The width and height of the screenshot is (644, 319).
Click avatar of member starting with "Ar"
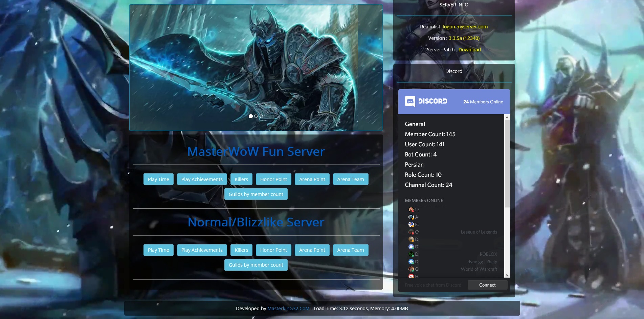point(411,217)
